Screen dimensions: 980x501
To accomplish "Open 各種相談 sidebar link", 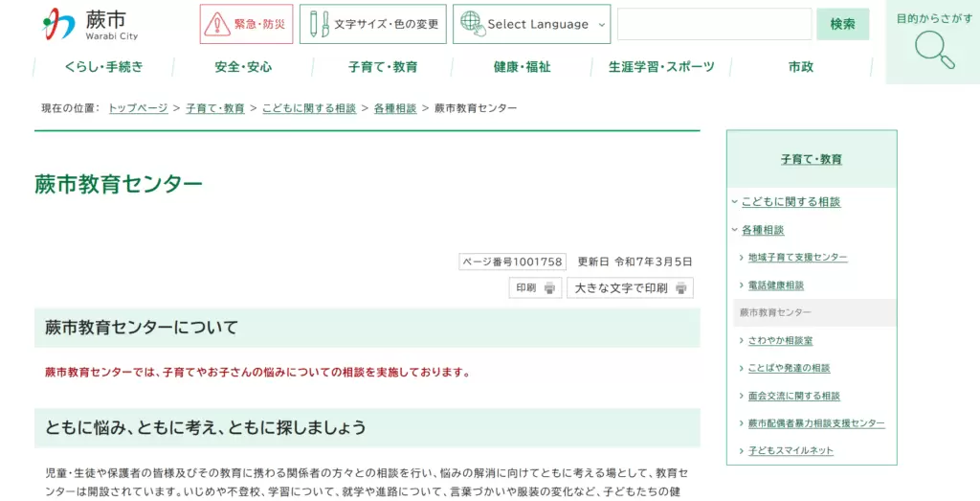I will click(x=763, y=230).
